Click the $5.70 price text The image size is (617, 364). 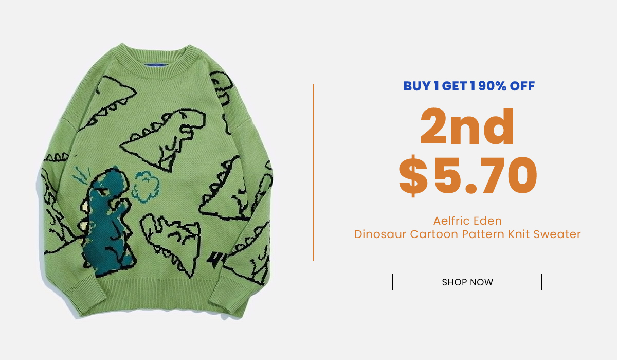[x=468, y=177]
